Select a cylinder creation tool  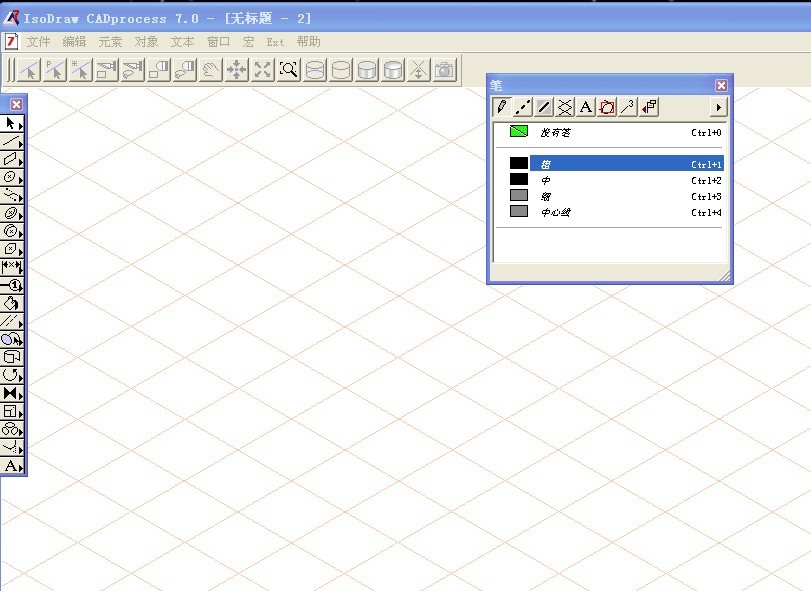(x=315, y=70)
